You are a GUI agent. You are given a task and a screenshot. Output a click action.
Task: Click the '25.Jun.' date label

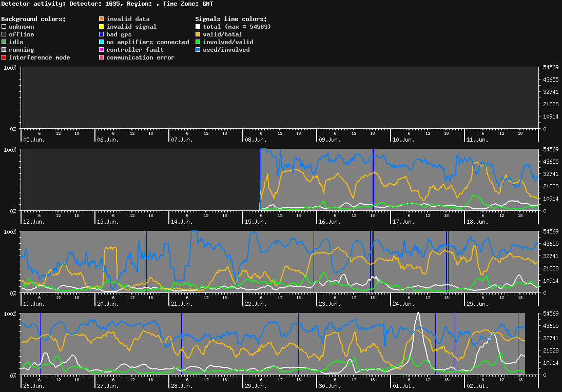pyautogui.click(x=477, y=304)
